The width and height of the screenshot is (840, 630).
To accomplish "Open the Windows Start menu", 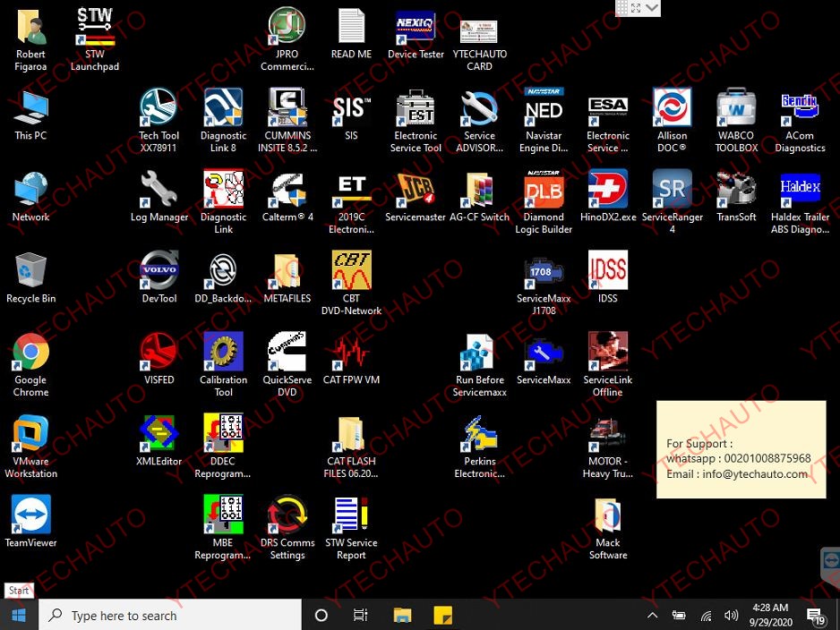I will [19, 615].
